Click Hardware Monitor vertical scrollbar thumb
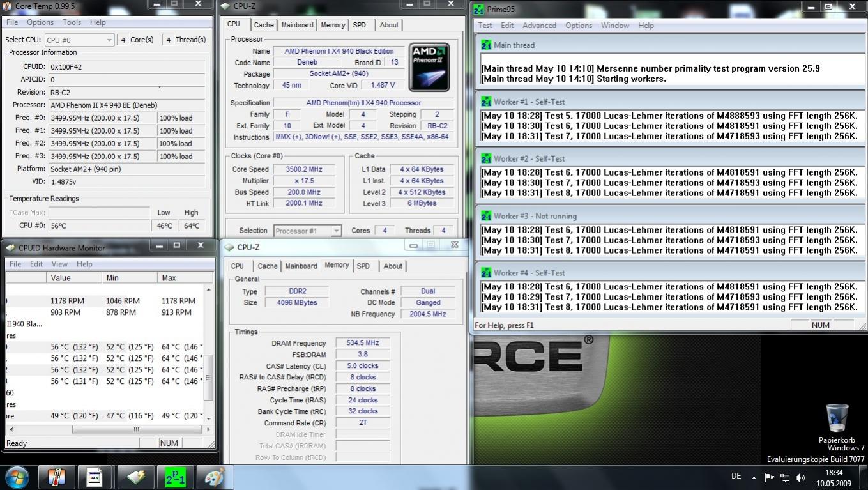The width and height of the screenshot is (868, 490). coord(208,378)
